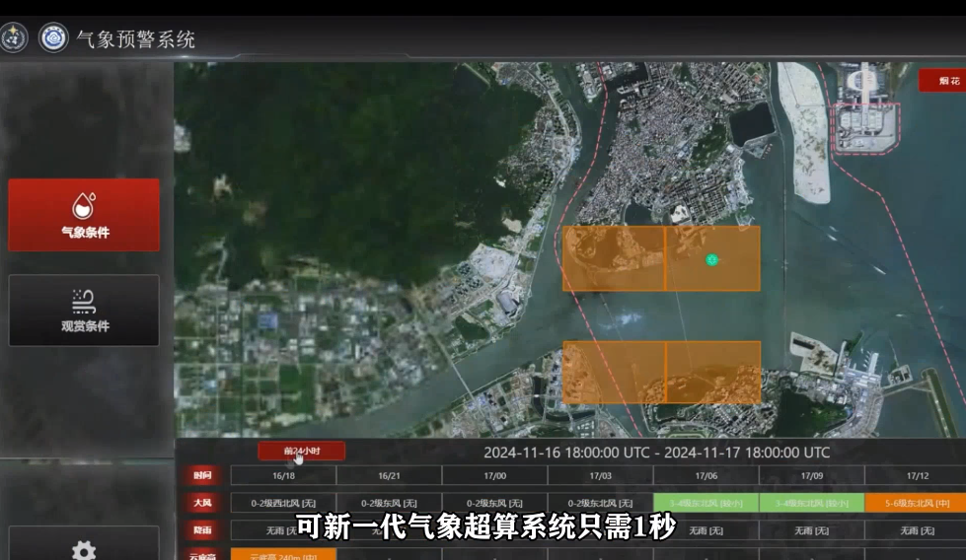Image resolution: width=966 pixels, height=560 pixels.
Task: Select the lower-right orange map zone
Action: pos(712,373)
